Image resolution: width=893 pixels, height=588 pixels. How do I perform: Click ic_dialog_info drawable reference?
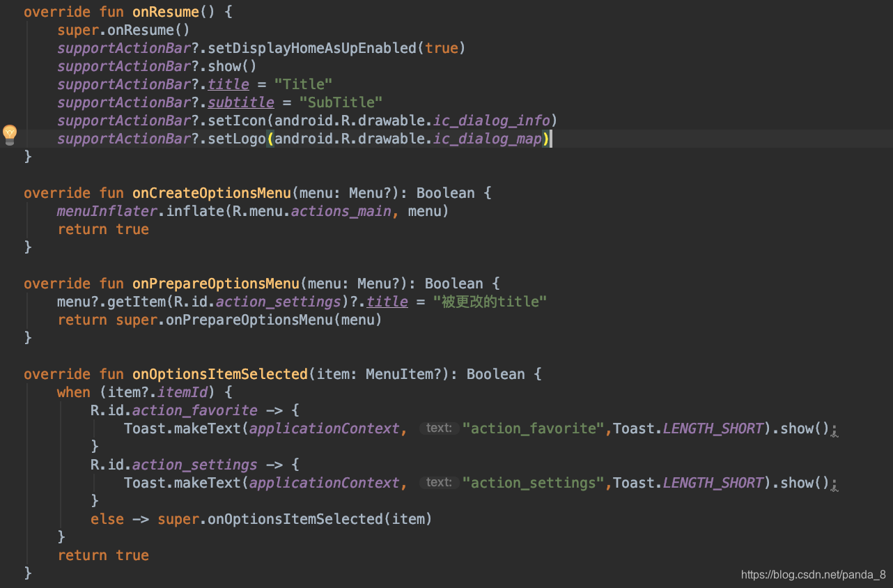pyautogui.click(x=492, y=121)
